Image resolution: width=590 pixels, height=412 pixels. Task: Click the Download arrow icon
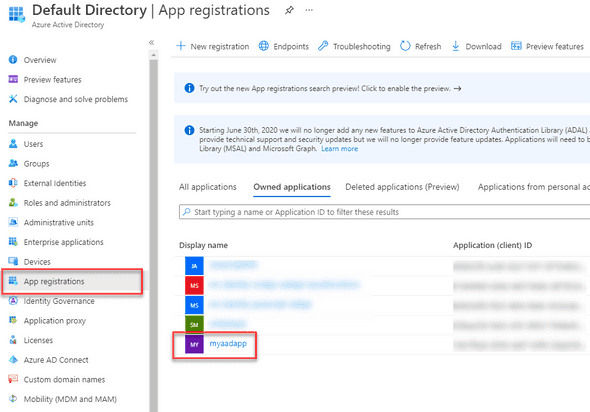[455, 46]
